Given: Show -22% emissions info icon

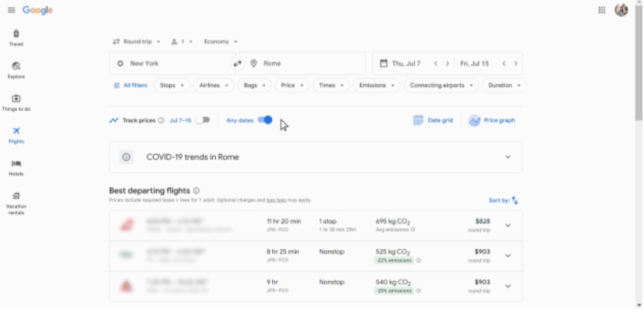Looking at the screenshot, I should click(x=419, y=260).
